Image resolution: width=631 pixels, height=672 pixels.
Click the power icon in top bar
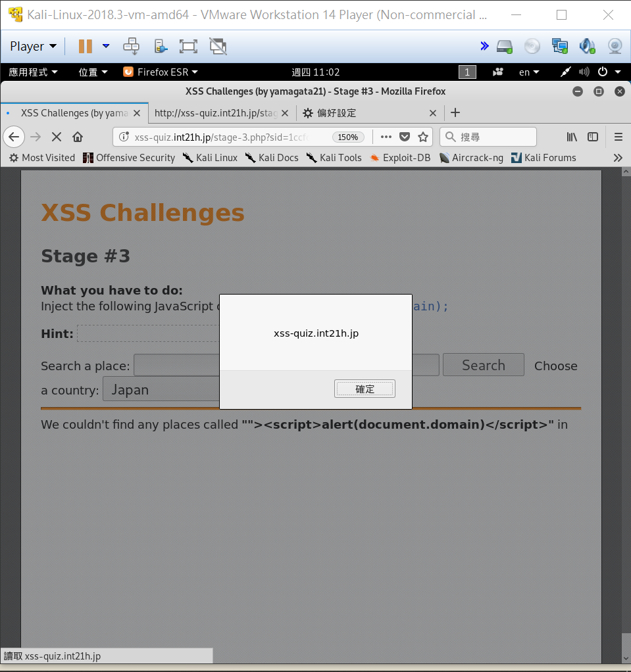coord(603,72)
